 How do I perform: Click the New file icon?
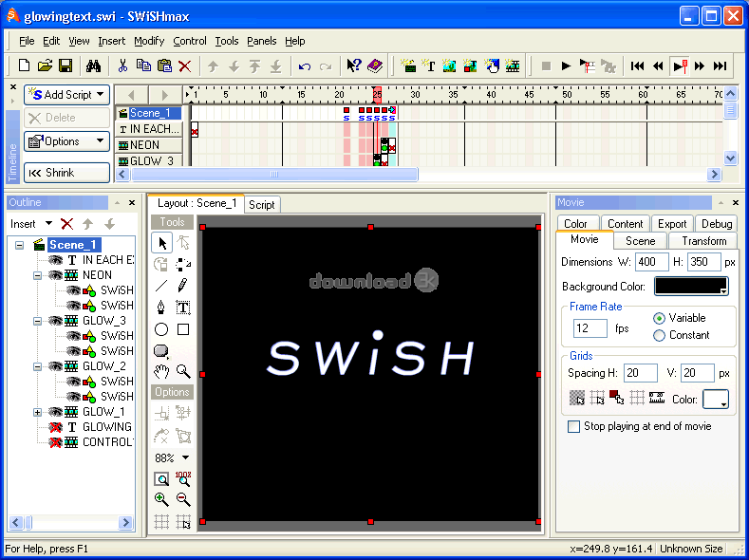click(24, 65)
